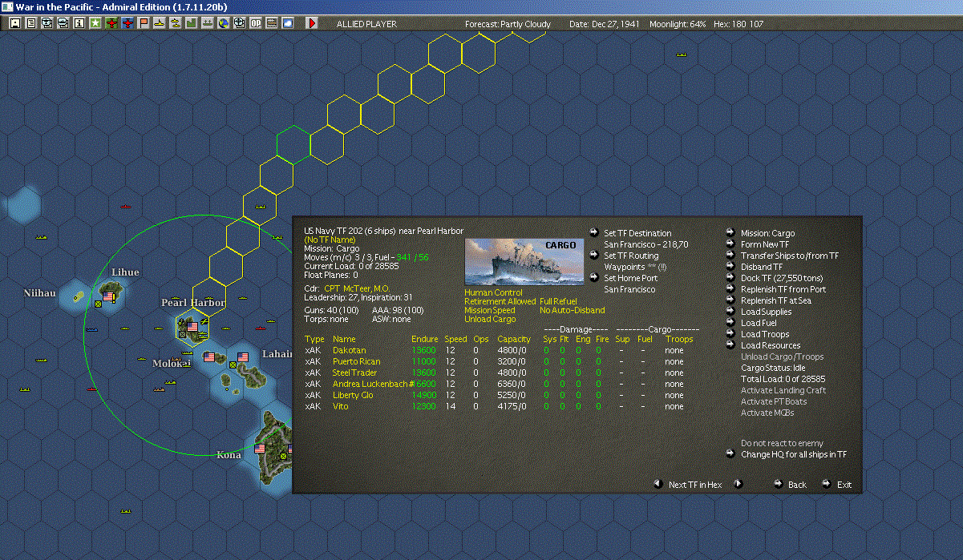Select ship Vito in the list
Image resolution: width=963 pixels, height=560 pixels.
(x=340, y=406)
